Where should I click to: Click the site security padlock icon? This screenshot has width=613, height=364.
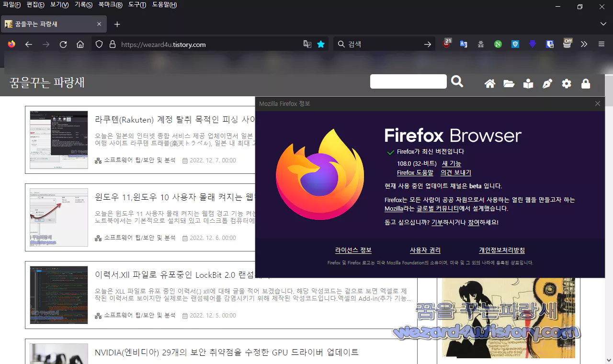(113, 44)
